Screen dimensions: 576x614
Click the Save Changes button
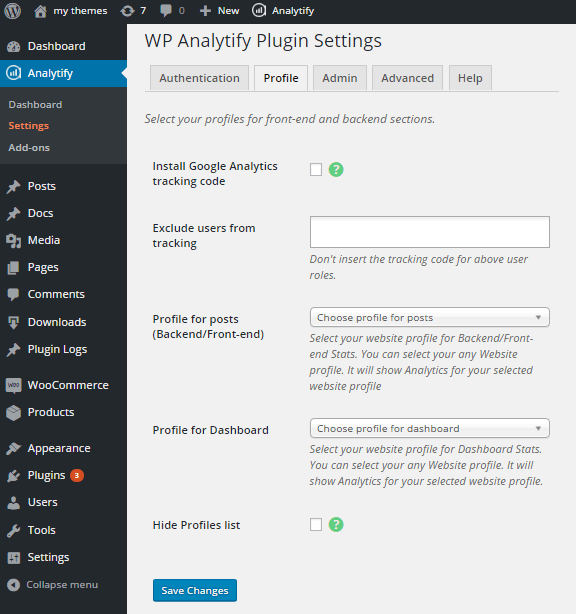(x=195, y=590)
